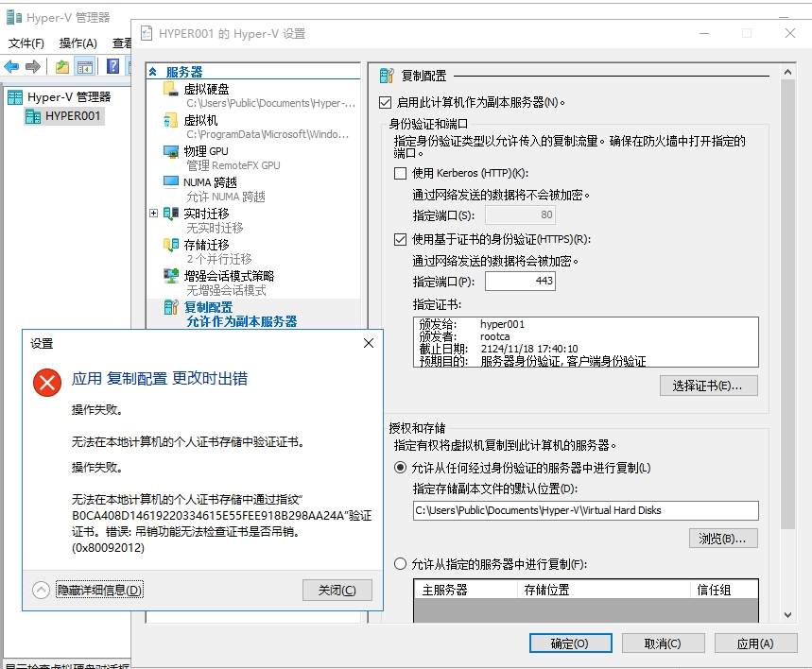Viewport: 812px width, 669px height.
Task: Collapse error details with the round arrow button
Action: 41,590
